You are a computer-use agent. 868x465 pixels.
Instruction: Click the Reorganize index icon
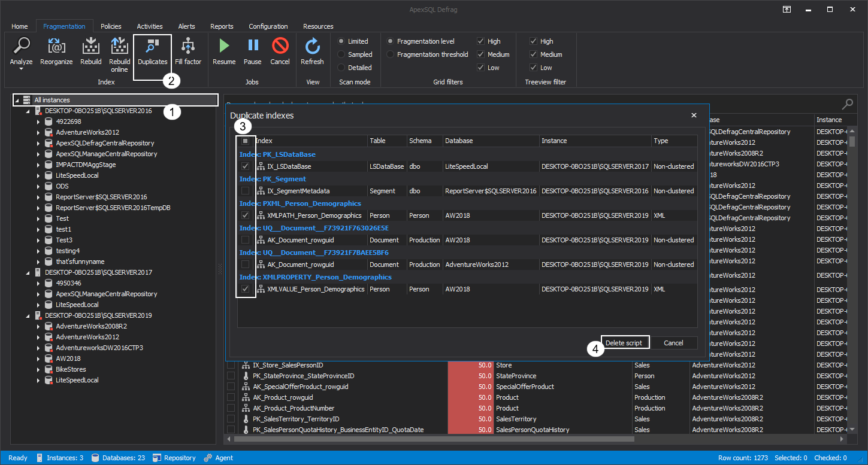[x=56, y=48]
